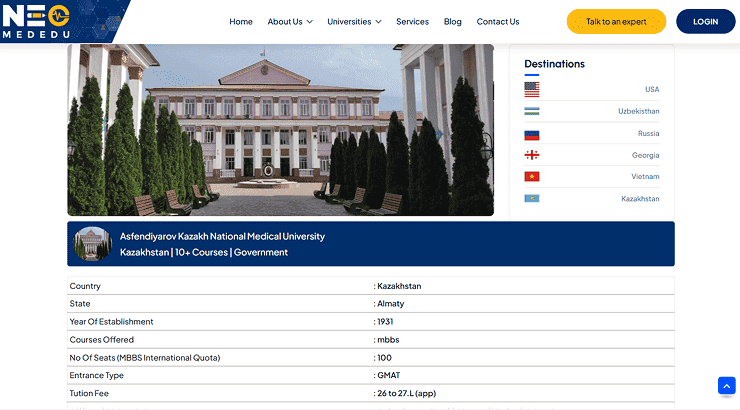The image size is (740, 410).
Task: Navigate to Contact Us
Action: (x=498, y=22)
